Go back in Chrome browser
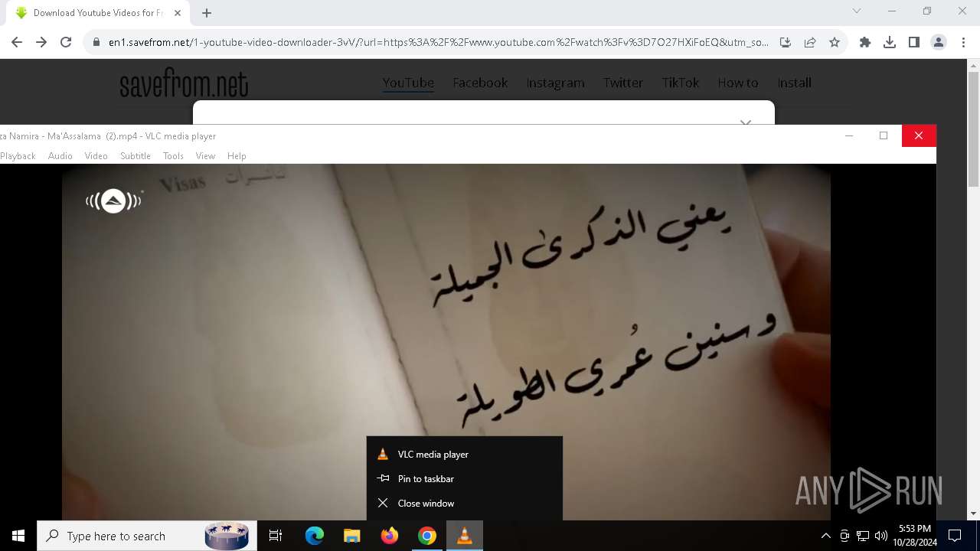Screen dimensions: 980x551 point(17,42)
